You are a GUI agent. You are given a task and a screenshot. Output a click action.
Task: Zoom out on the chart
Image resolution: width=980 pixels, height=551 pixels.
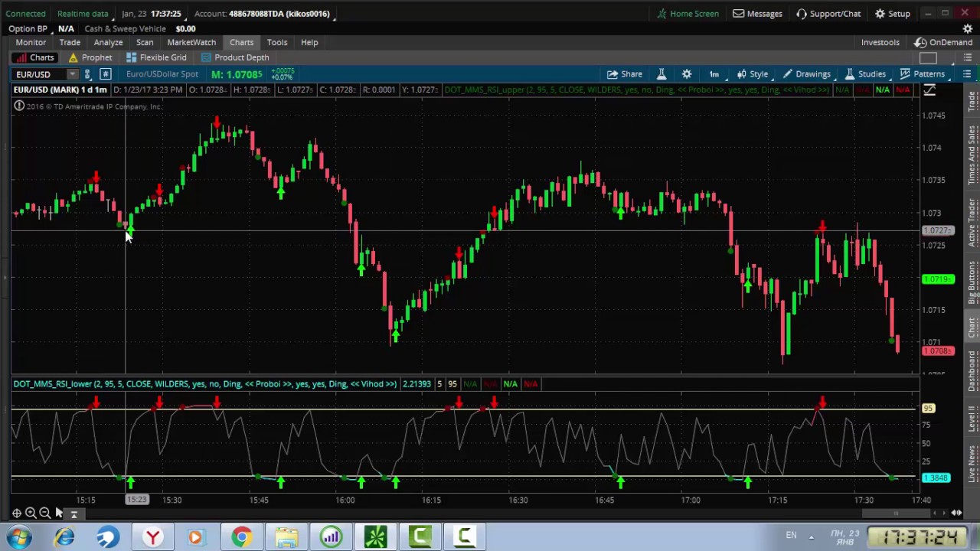pyautogui.click(x=44, y=514)
